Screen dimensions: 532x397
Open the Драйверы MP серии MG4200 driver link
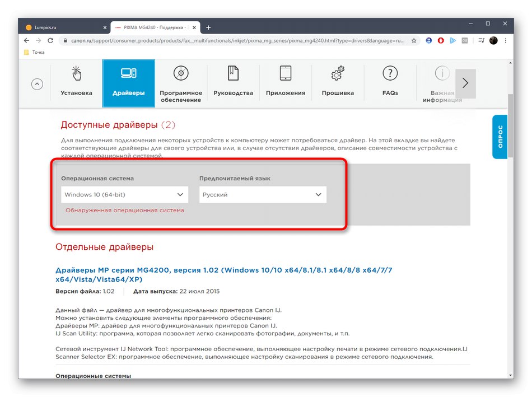click(223, 274)
